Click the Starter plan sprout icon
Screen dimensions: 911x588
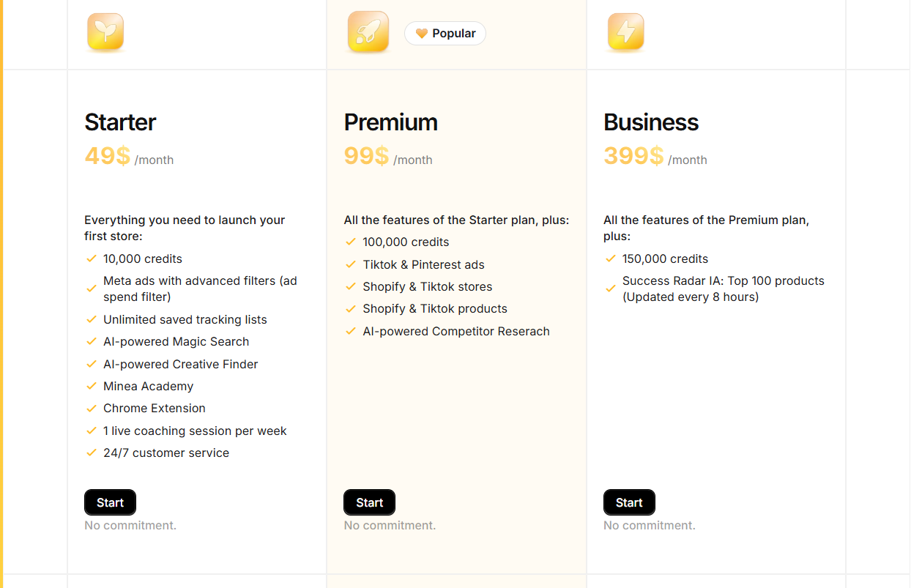point(105,33)
